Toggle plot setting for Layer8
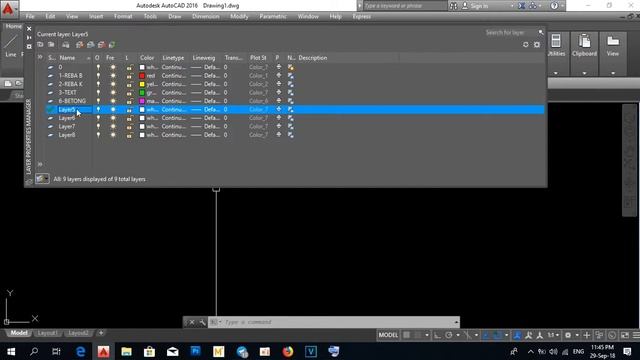 point(279,135)
